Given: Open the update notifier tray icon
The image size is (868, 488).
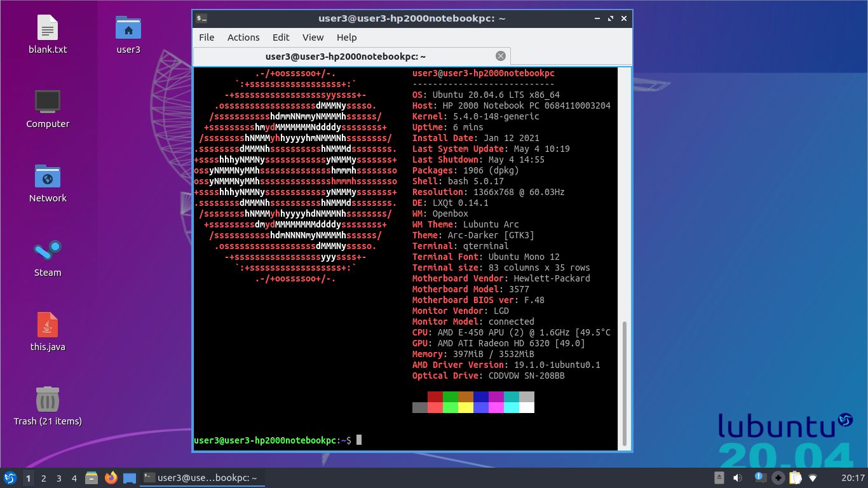Looking at the screenshot, I should click(760, 478).
